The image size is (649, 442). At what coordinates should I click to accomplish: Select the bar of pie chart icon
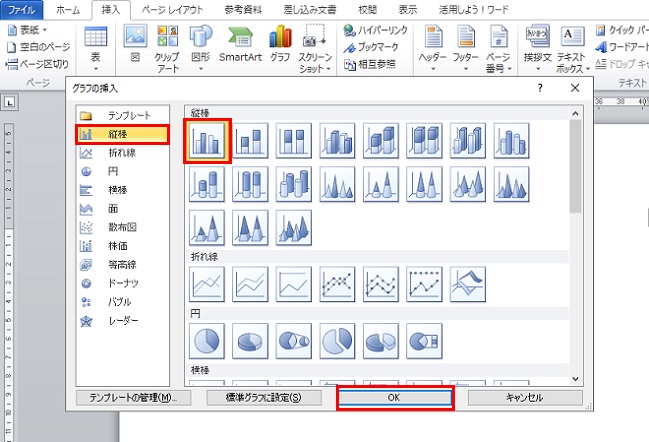pos(424,341)
